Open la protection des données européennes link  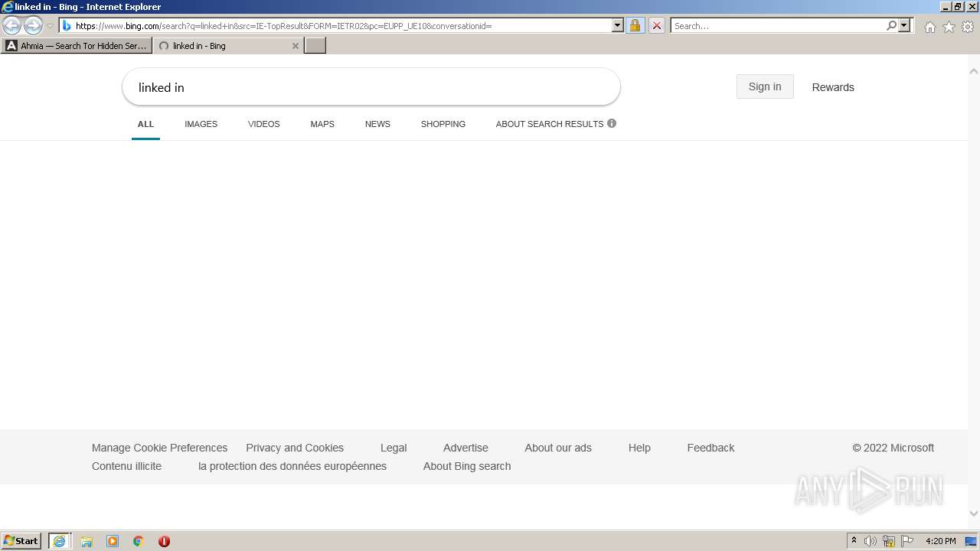pos(292,466)
